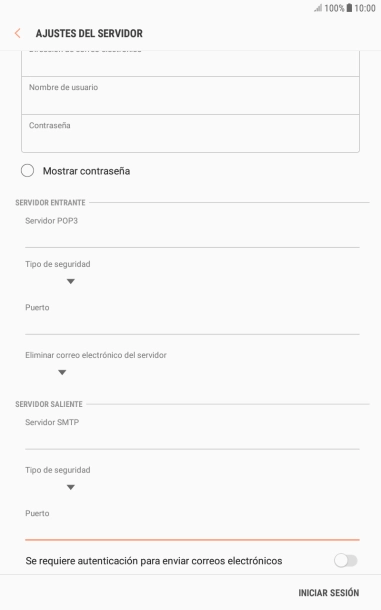
Task: Open incoming server Tipo de seguridad dropdown
Action: click(x=70, y=281)
